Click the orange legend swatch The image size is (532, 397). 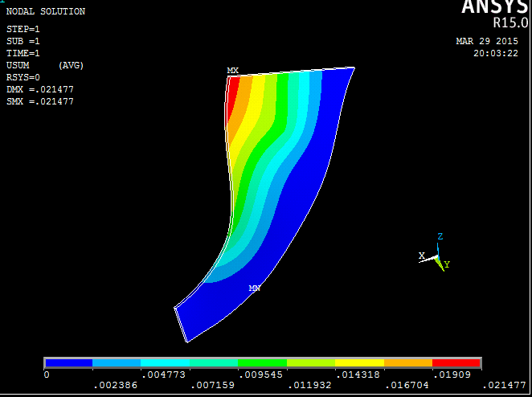point(408,363)
